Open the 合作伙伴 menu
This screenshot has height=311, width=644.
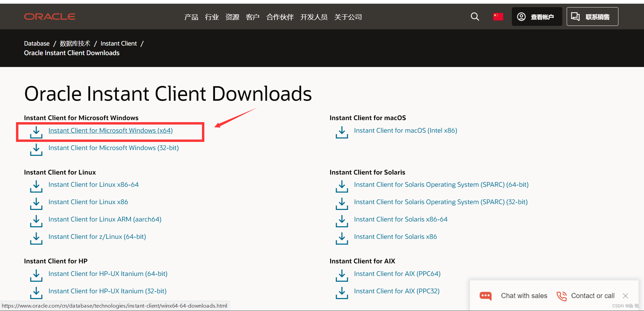pyautogui.click(x=280, y=17)
